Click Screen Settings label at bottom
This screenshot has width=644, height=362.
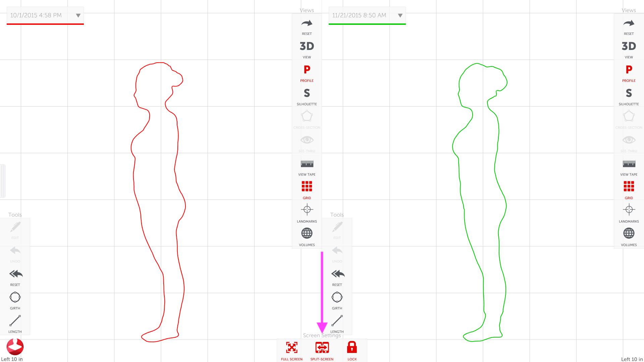(322, 335)
